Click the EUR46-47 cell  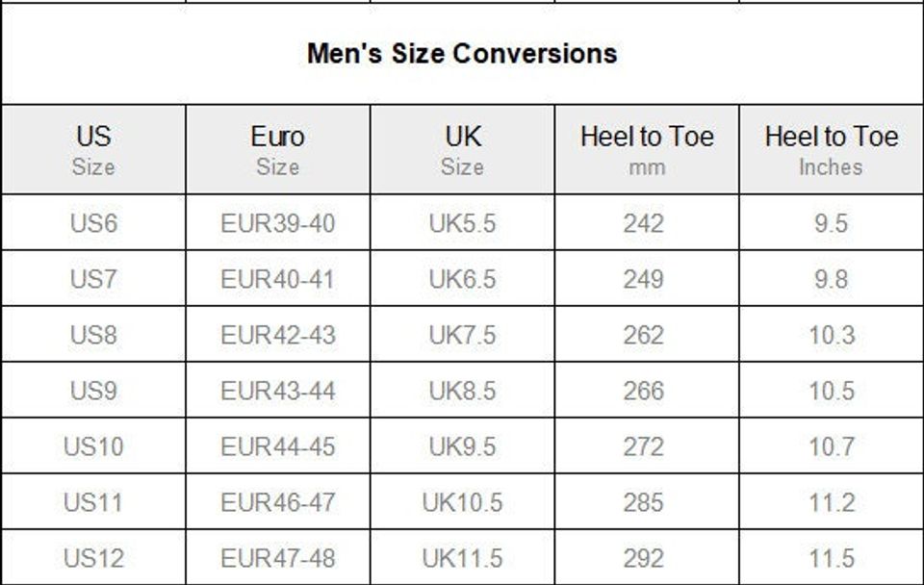(277, 502)
